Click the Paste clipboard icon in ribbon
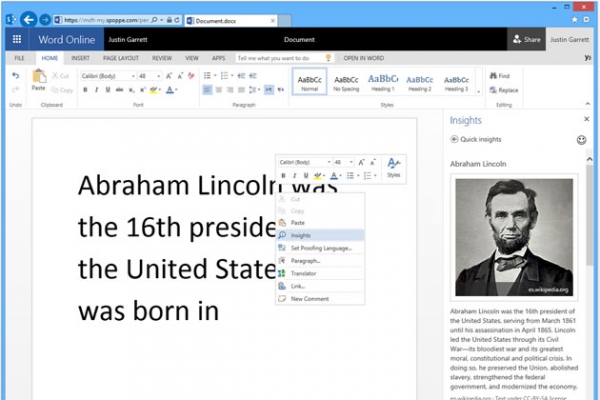600x400 pixels. click(39, 76)
